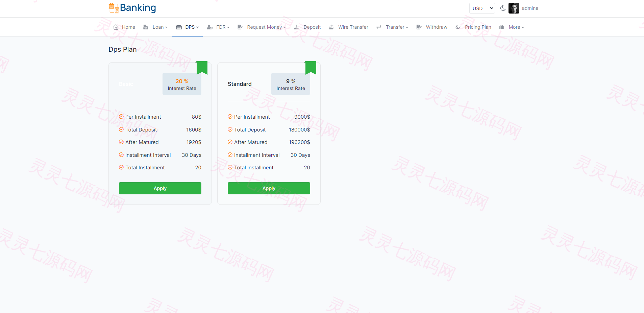Click the FDR icon in navbar
This screenshot has height=313, width=644.
click(210, 27)
